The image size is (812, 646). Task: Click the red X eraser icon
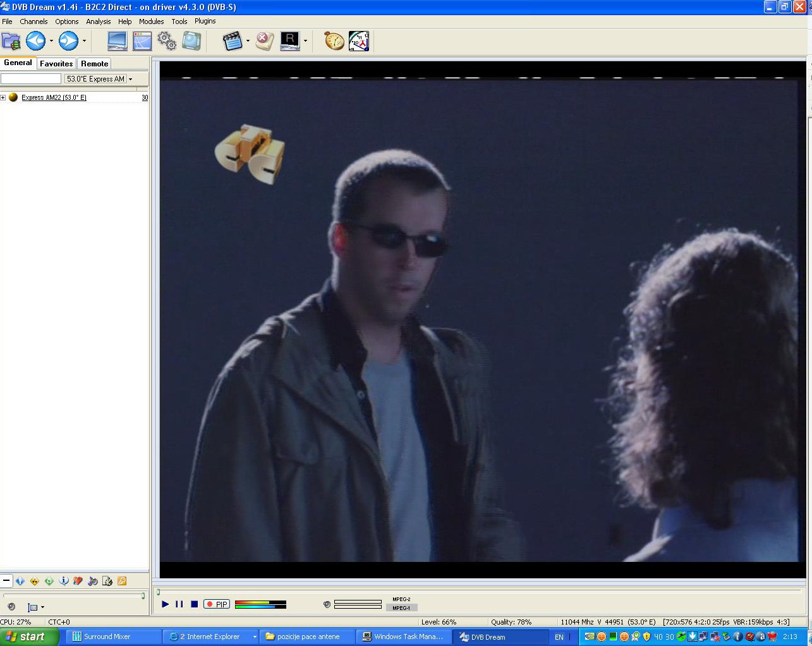point(265,41)
